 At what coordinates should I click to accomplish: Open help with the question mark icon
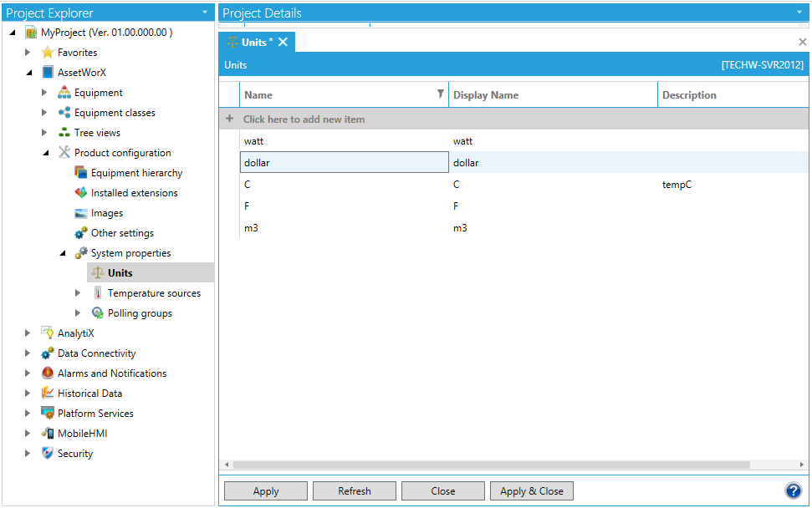(x=793, y=491)
